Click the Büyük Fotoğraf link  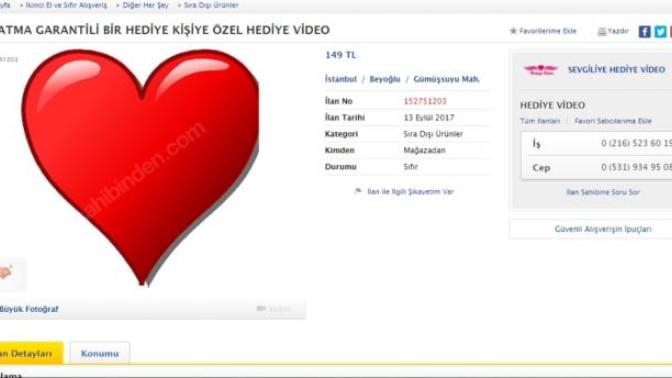[29, 309]
